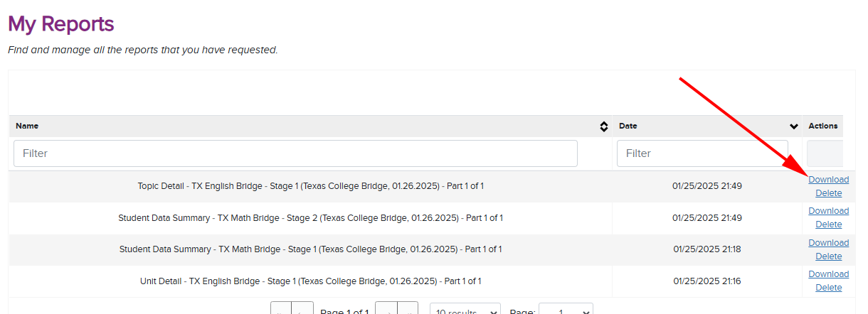Screen dimensions: 868x314
Task: Click the My Reports heading
Action: click(x=61, y=23)
